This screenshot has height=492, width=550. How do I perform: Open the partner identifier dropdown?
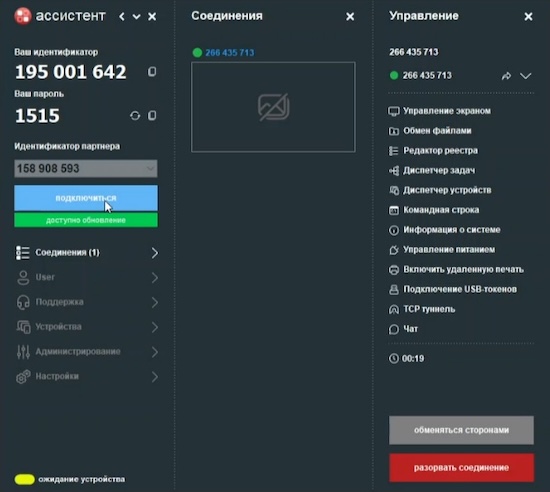[150, 169]
